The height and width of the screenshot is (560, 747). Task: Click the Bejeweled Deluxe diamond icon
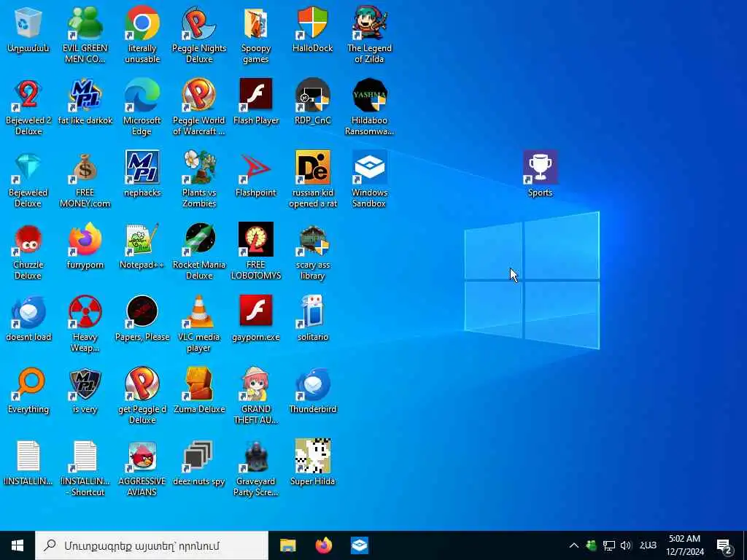click(x=28, y=179)
